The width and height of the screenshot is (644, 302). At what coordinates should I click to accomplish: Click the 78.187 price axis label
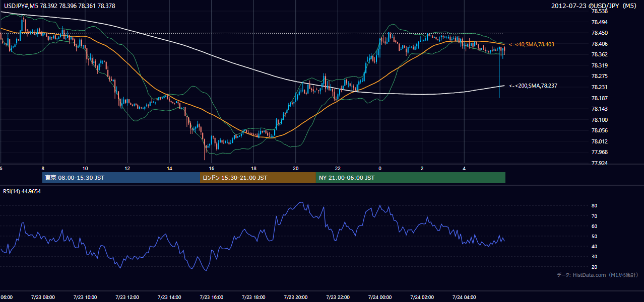click(x=599, y=98)
